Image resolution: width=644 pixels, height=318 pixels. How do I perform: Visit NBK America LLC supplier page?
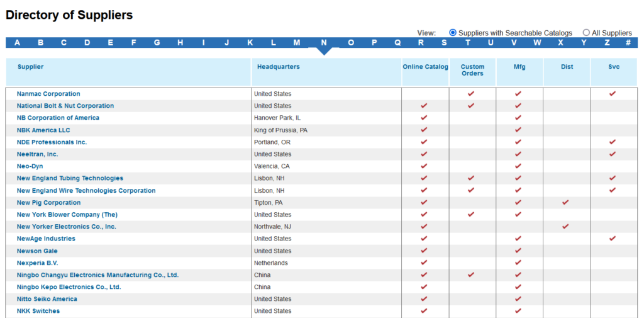43,130
